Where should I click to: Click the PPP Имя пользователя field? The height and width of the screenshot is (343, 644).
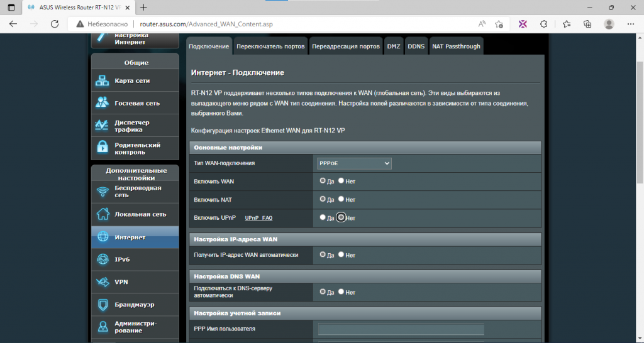click(x=401, y=329)
